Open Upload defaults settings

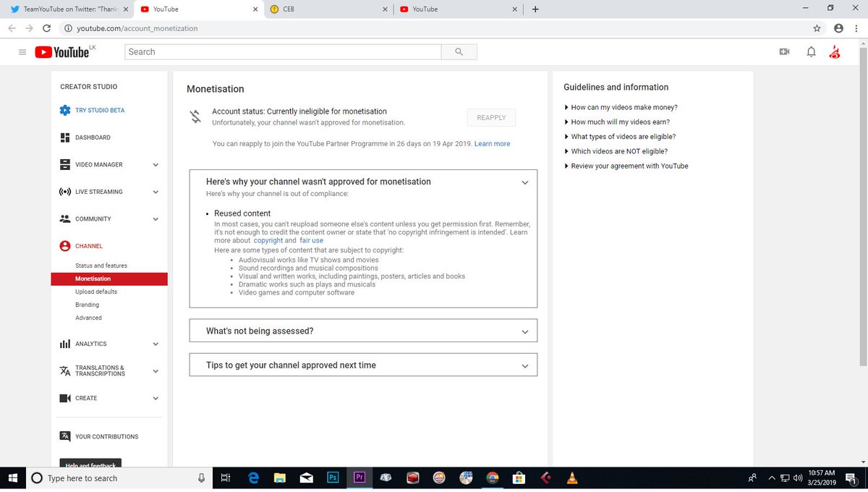(96, 292)
